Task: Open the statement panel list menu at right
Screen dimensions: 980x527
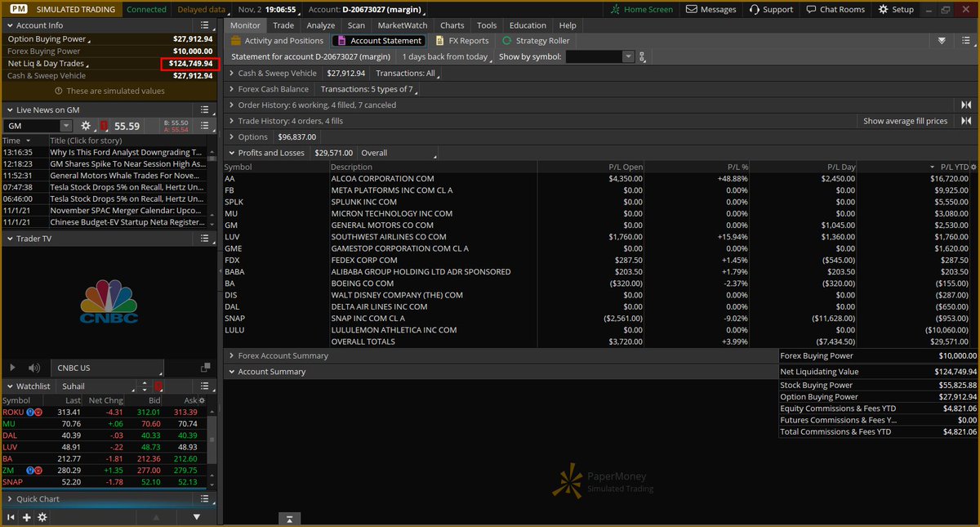Action: [966, 40]
